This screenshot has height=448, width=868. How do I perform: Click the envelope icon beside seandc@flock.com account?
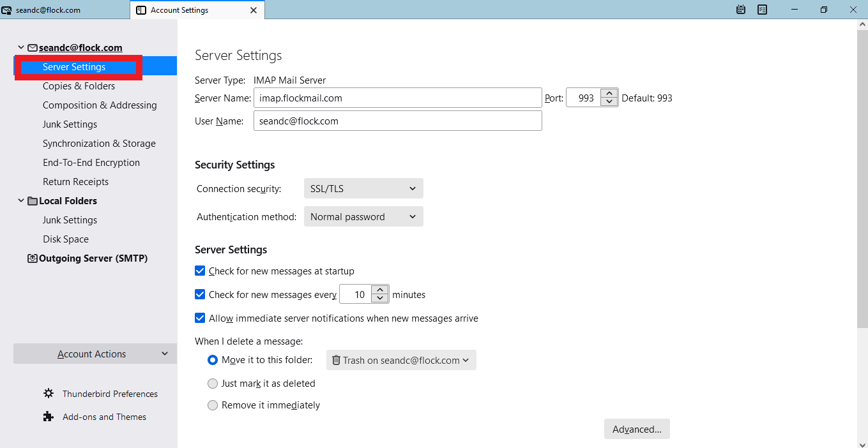tap(32, 48)
